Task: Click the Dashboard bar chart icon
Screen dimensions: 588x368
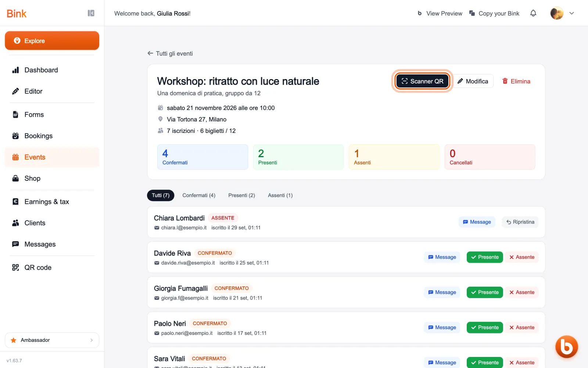Action: [15, 70]
